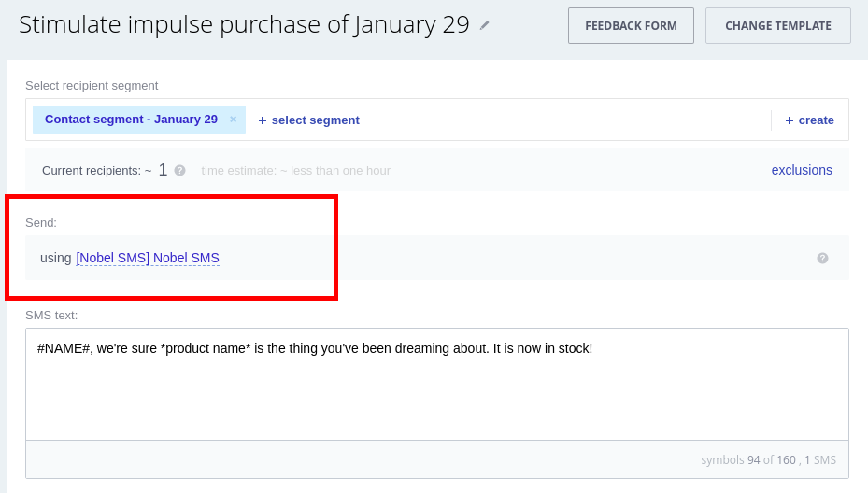
Task: Show help icon in the Send row
Action: (x=822, y=259)
